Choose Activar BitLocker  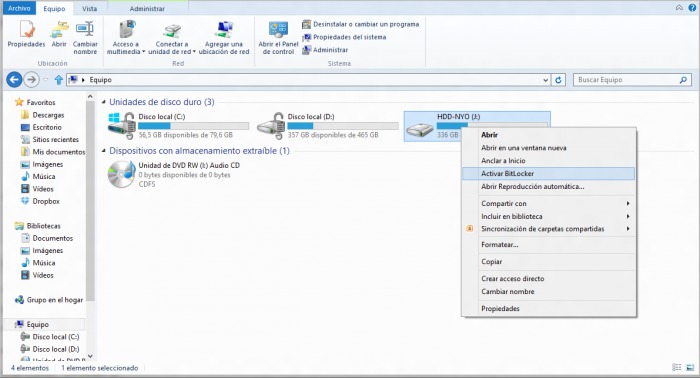click(x=549, y=174)
